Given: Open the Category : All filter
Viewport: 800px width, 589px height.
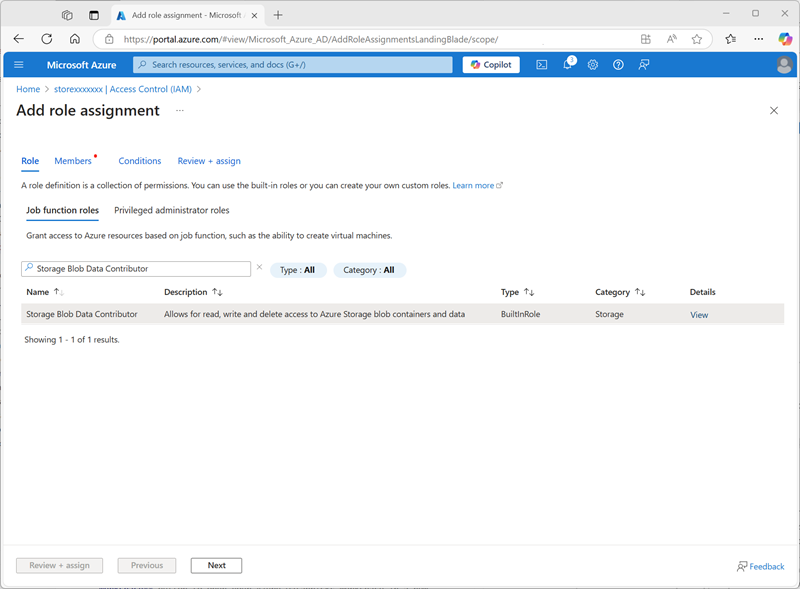Looking at the screenshot, I should click(x=369, y=270).
